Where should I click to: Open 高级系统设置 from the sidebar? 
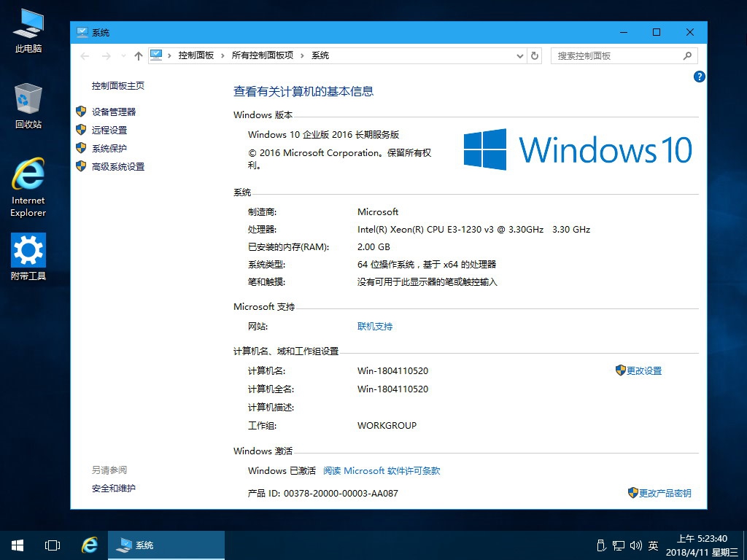[x=118, y=167]
